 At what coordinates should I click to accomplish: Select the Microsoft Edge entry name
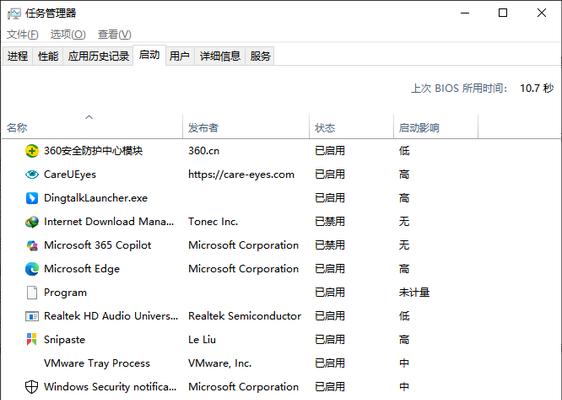pyautogui.click(x=82, y=269)
